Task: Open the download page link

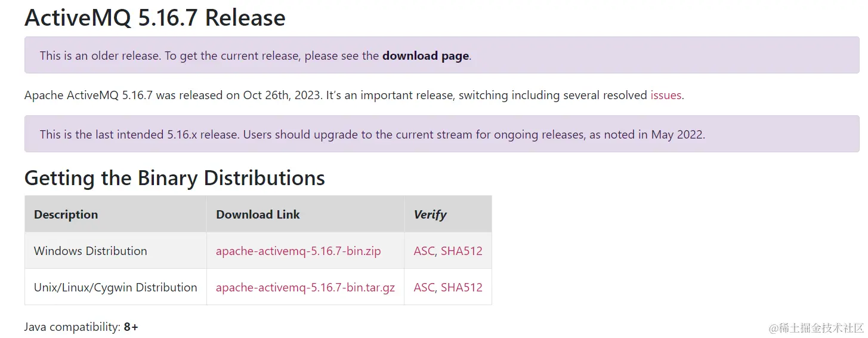Action: point(425,56)
